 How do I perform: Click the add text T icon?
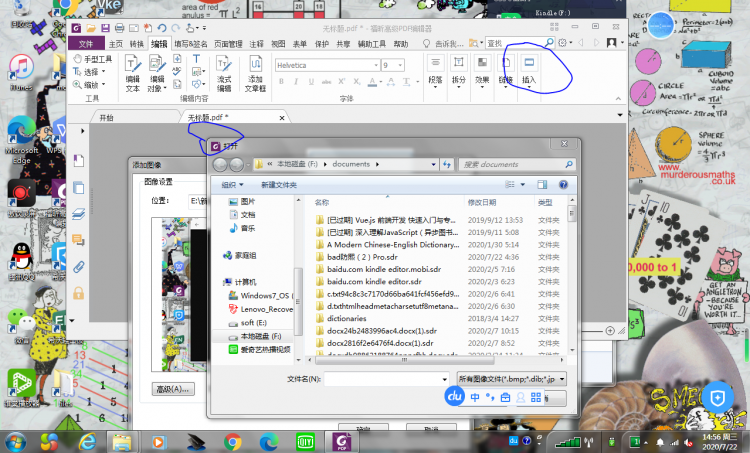pyautogui.click(x=196, y=59)
